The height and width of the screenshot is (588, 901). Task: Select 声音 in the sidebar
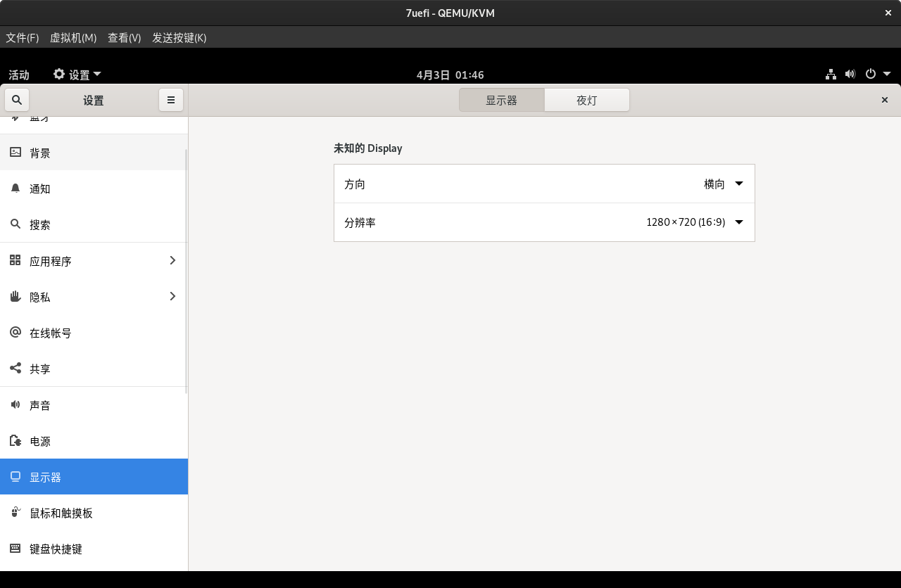[94, 404]
